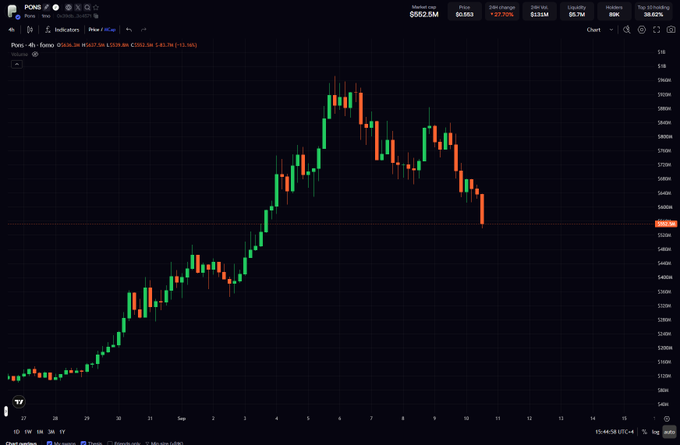680x445 pixels.
Task: Click the verified badge on the logo
Action: tap(18, 17)
